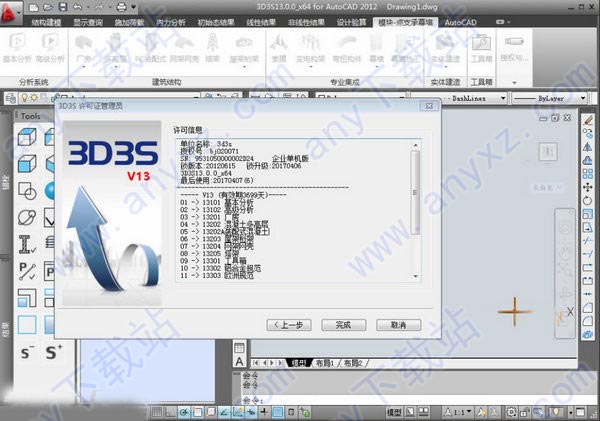Click the Rotate tool in right toolbar
This screenshot has width=600, height=421.
pyautogui.click(x=587, y=201)
